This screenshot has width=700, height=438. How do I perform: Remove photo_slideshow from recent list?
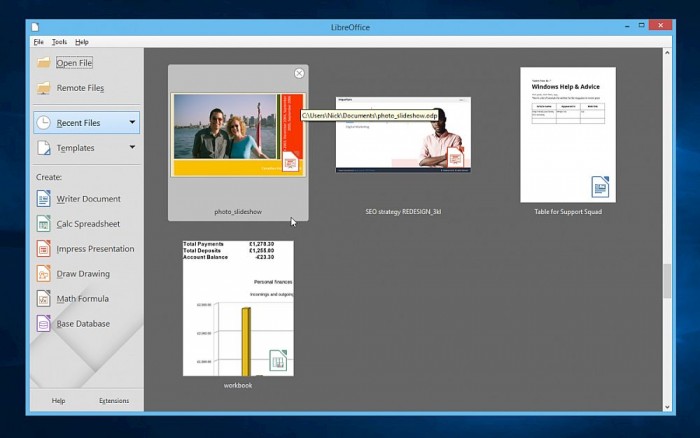(x=299, y=73)
